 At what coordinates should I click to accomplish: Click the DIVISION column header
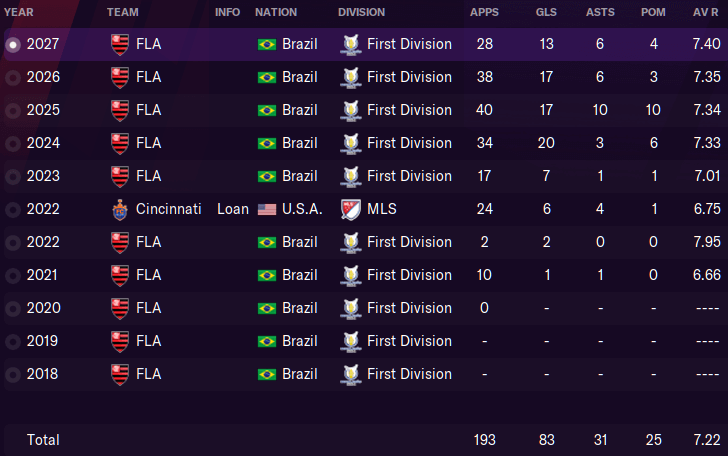361,12
